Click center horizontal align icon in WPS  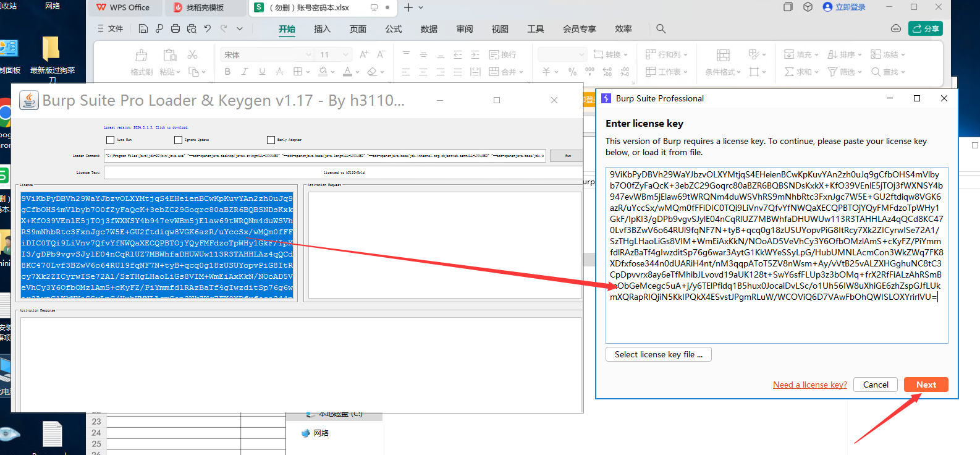423,72
